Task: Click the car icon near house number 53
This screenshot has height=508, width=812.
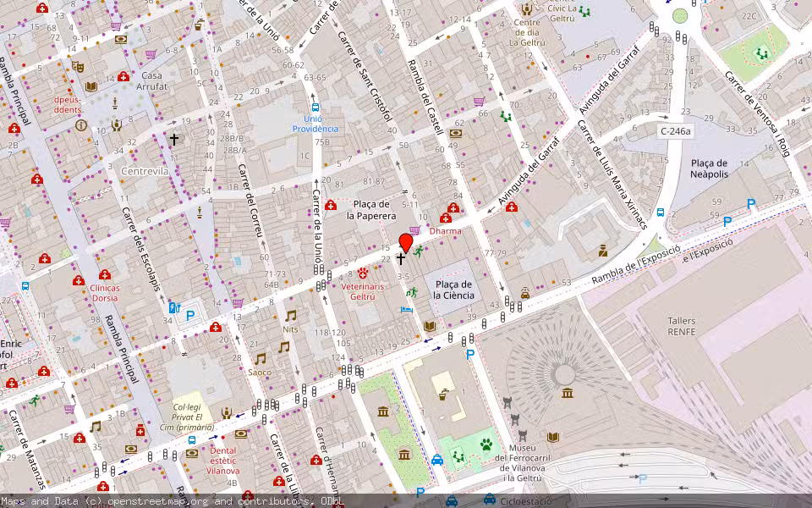Action: pyautogui.click(x=525, y=294)
